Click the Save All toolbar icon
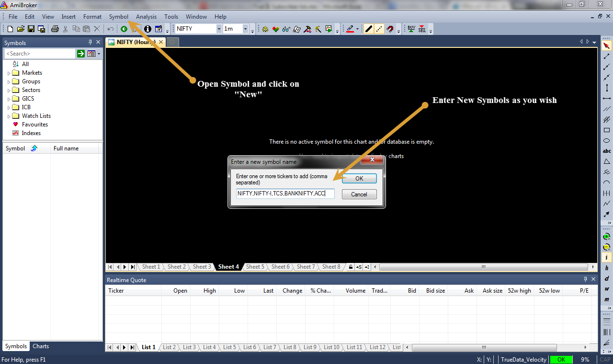 point(41,29)
